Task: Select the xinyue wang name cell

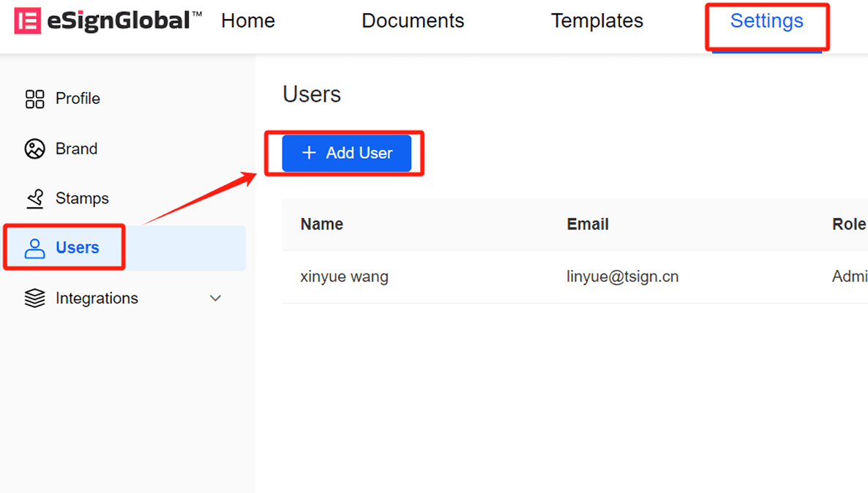Action: pos(344,277)
